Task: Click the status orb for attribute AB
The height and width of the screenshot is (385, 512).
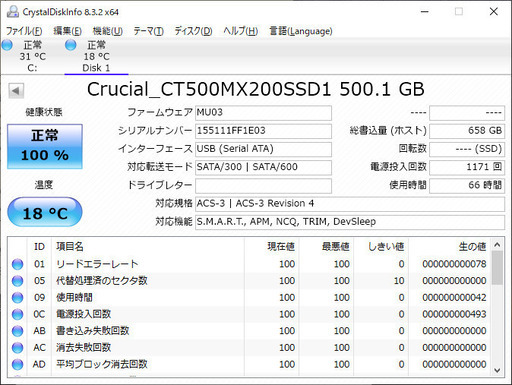Action: click(x=17, y=331)
